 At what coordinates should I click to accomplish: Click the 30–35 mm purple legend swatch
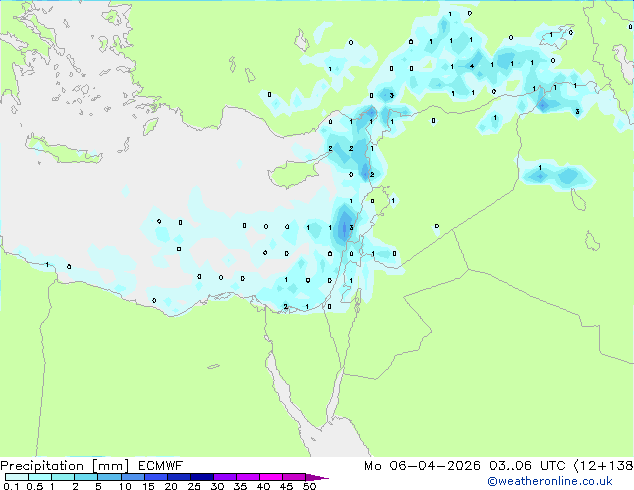(225, 477)
